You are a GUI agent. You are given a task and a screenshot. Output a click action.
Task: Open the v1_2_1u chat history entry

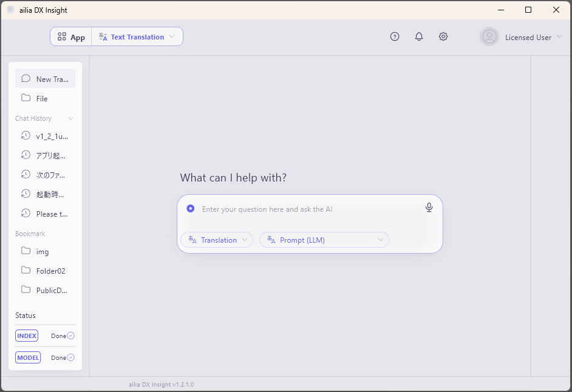click(x=52, y=136)
